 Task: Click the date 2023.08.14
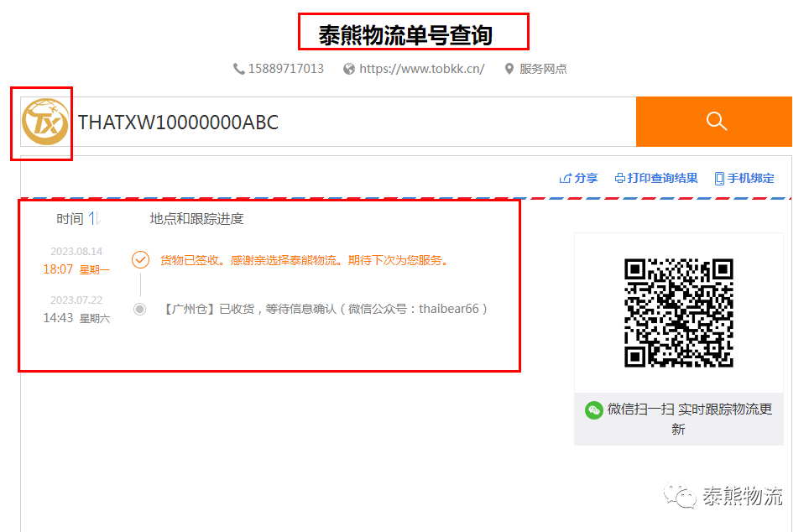pos(76,251)
